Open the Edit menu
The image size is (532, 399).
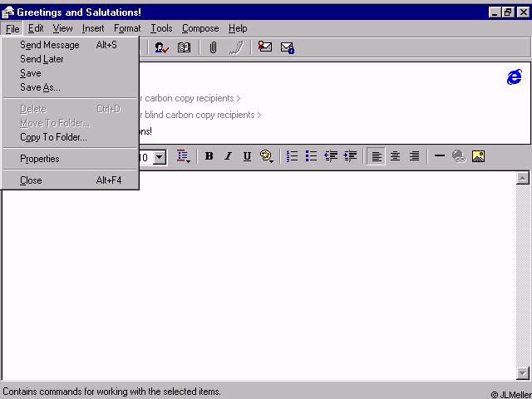36,28
